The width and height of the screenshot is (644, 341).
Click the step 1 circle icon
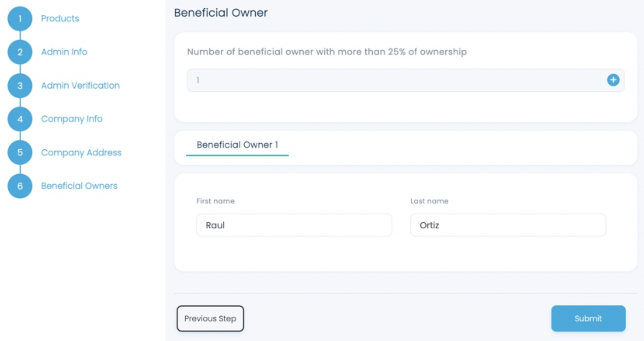point(20,19)
